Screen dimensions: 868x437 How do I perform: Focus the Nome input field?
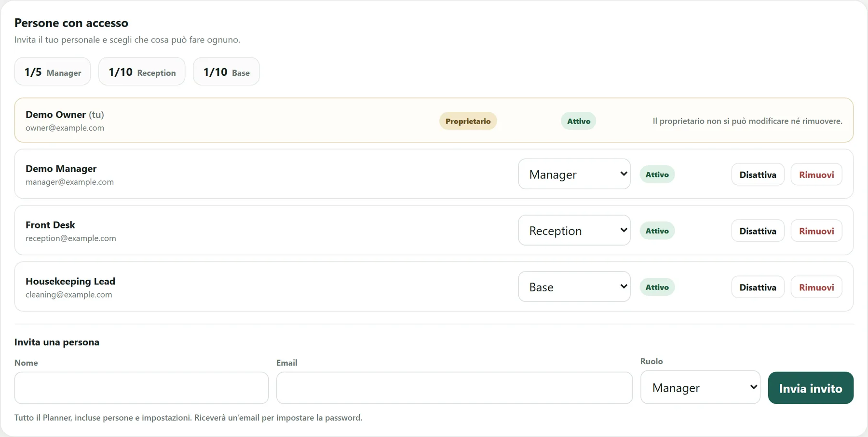coord(141,388)
